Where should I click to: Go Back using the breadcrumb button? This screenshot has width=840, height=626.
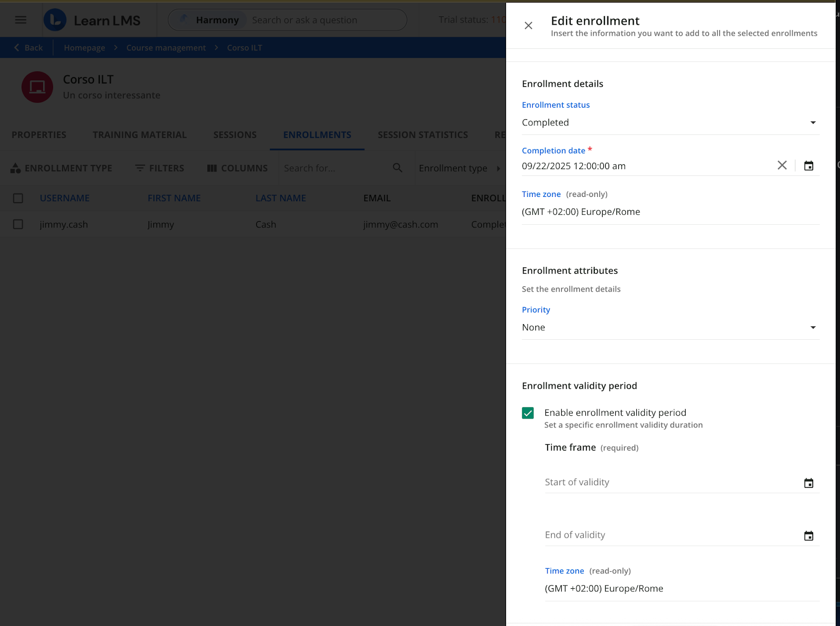(x=28, y=48)
